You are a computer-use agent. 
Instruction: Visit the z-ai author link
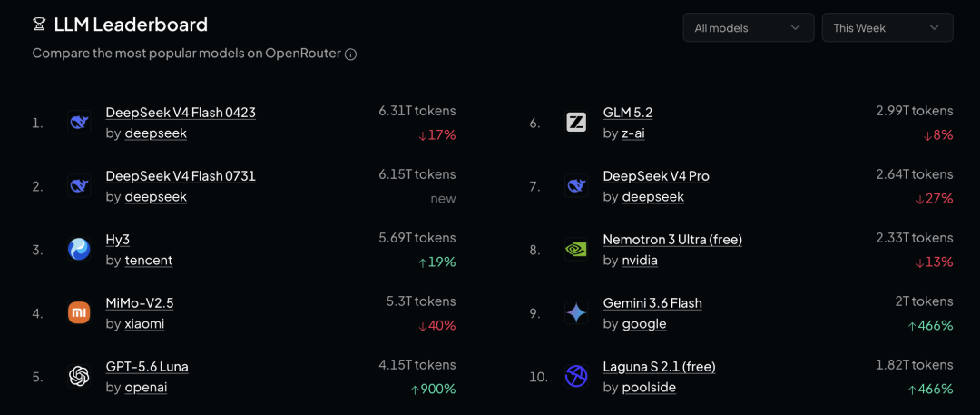pyautogui.click(x=633, y=133)
